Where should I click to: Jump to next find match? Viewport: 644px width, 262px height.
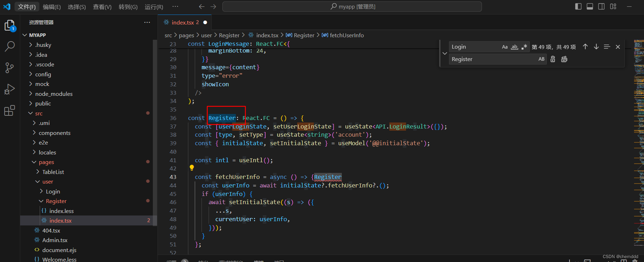pyautogui.click(x=596, y=47)
